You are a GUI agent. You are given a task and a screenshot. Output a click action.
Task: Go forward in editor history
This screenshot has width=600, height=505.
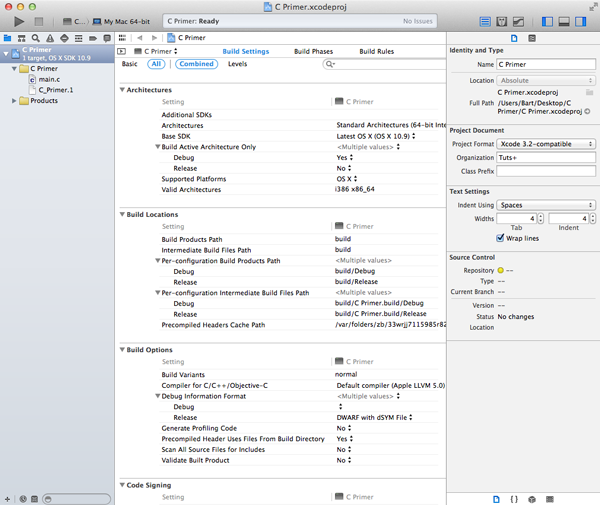pyautogui.click(x=154, y=37)
